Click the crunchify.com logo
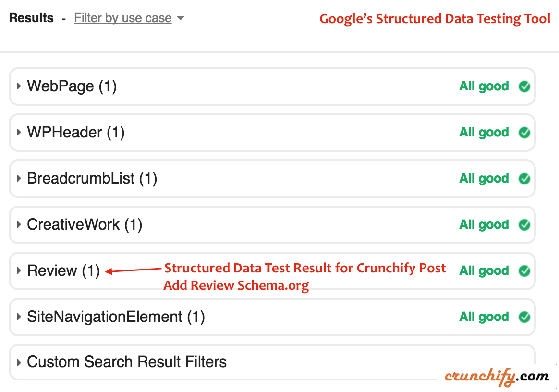This screenshot has width=559, height=392. click(x=497, y=376)
